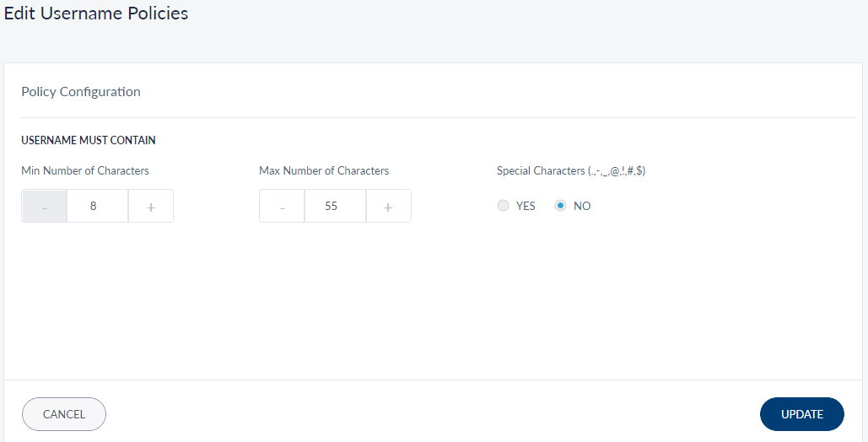
Task: Click the minimum characters field showing 8
Action: (97, 206)
